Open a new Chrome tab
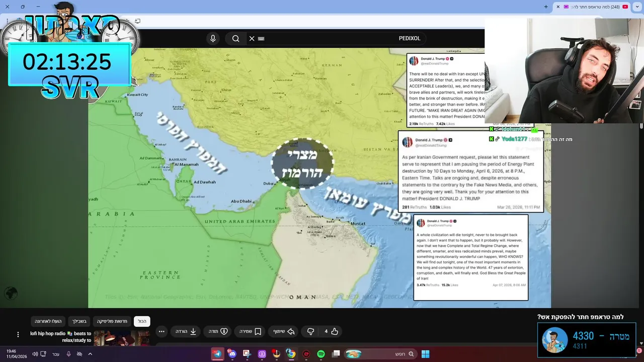 546,7
